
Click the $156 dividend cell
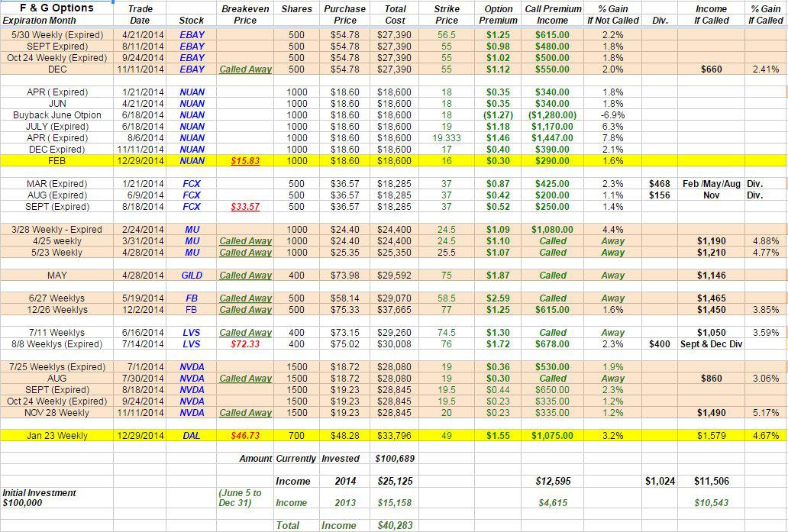[660, 195]
